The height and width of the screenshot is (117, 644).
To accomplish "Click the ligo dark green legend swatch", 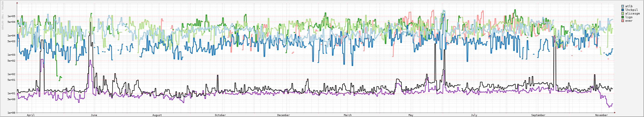I will point(623,17).
